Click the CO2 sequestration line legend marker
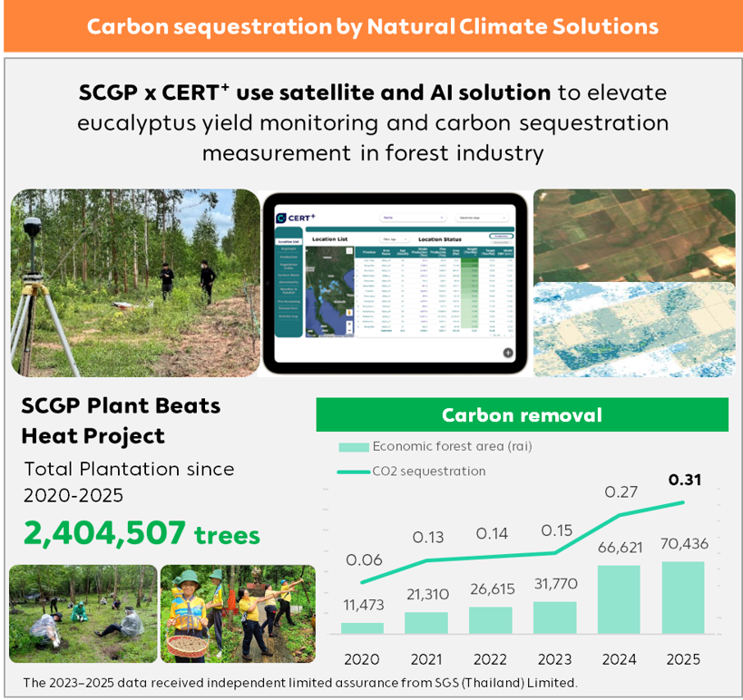Screen dimensions: 743x700 tap(353, 472)
